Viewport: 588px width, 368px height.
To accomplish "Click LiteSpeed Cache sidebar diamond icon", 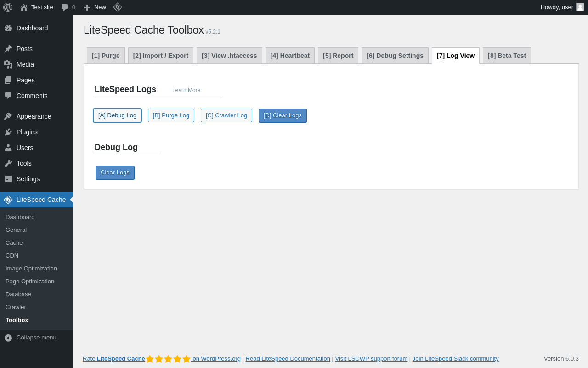I will 8,200.
